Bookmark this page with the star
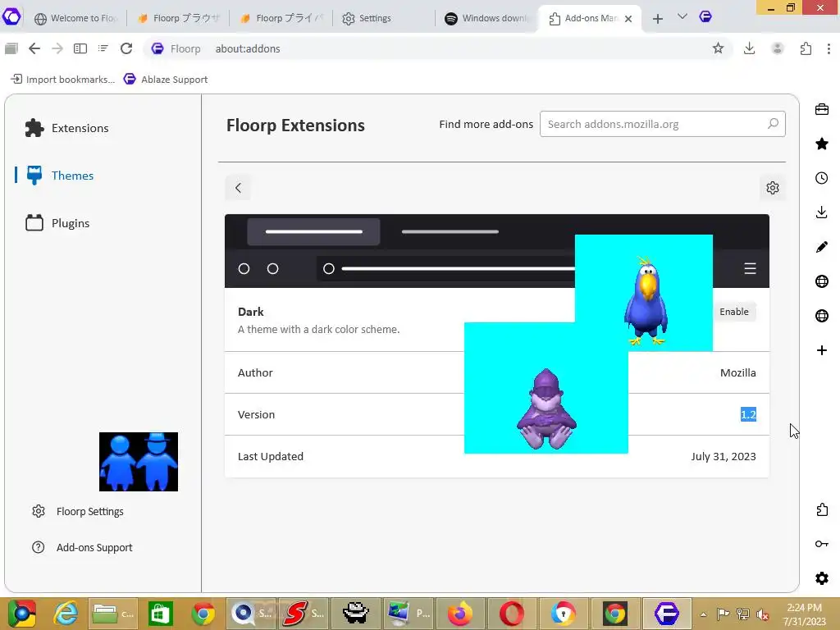The image size is (840, 630). click(x=718, y=48)
